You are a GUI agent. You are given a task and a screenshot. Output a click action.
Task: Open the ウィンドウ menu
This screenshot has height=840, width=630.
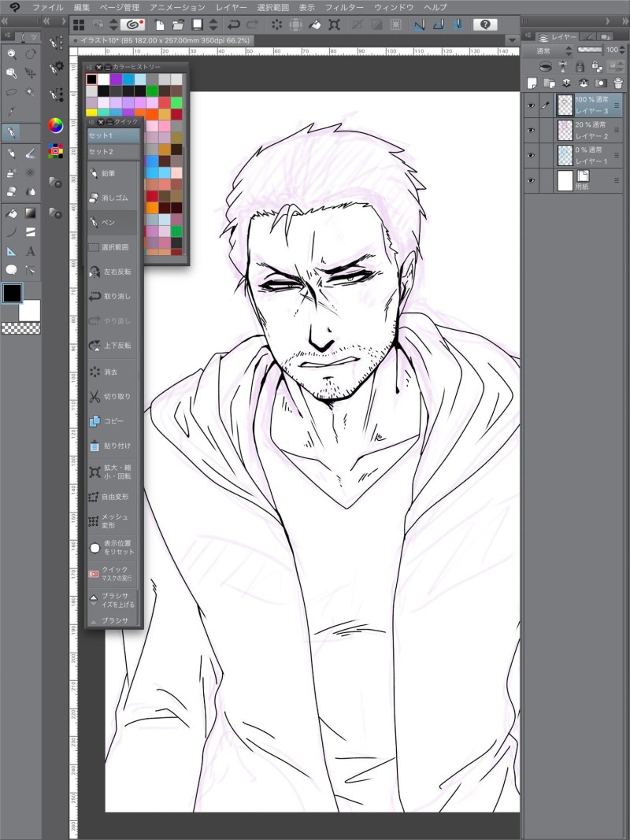coord(394,8)
